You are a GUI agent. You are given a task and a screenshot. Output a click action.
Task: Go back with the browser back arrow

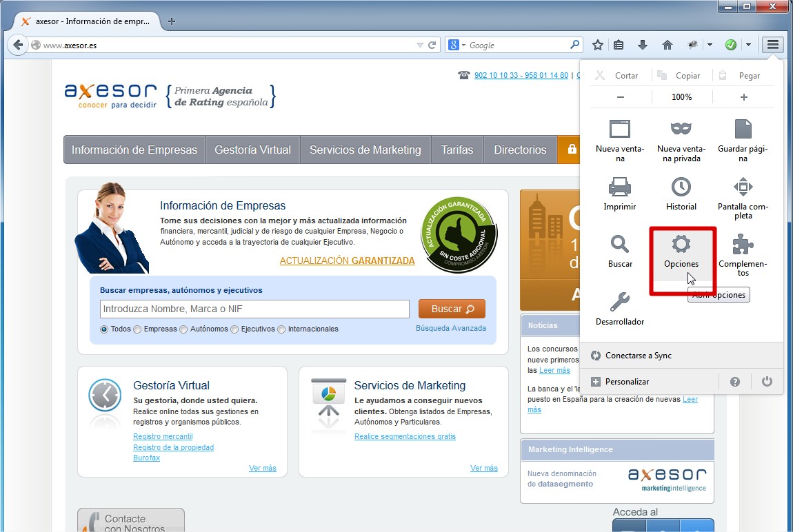18,45
